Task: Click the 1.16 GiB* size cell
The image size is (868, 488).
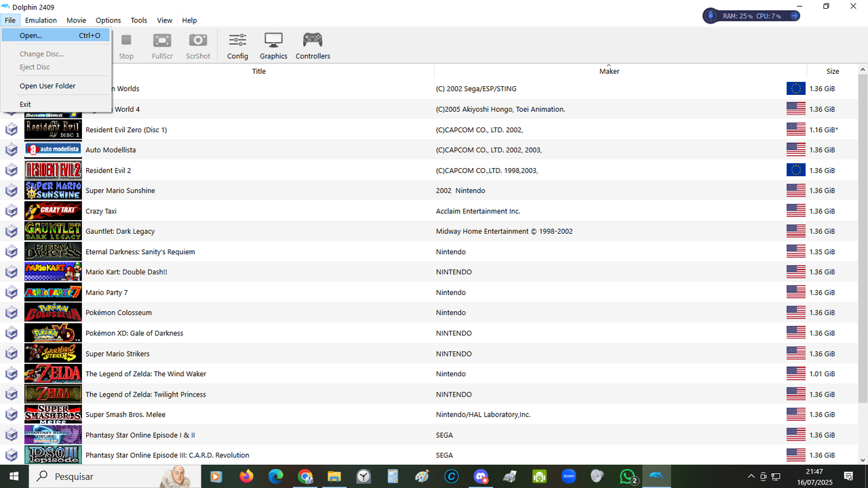Action: 824,129
